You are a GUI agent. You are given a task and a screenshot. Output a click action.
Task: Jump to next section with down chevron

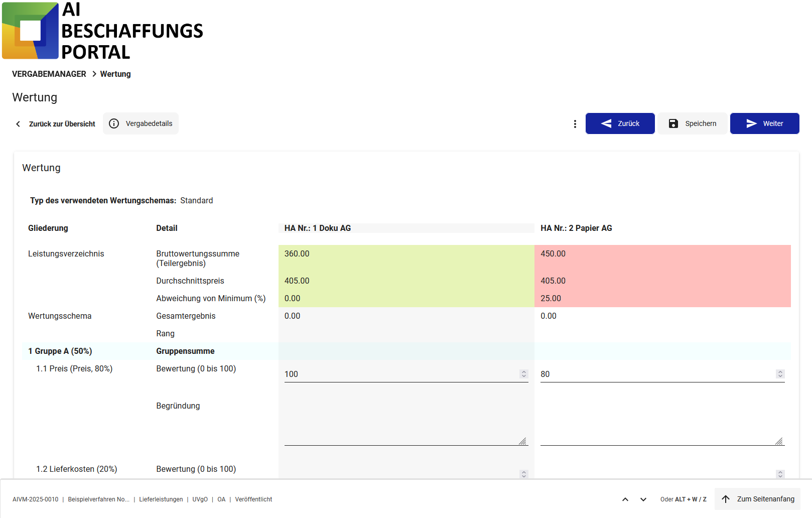[643, 499]
